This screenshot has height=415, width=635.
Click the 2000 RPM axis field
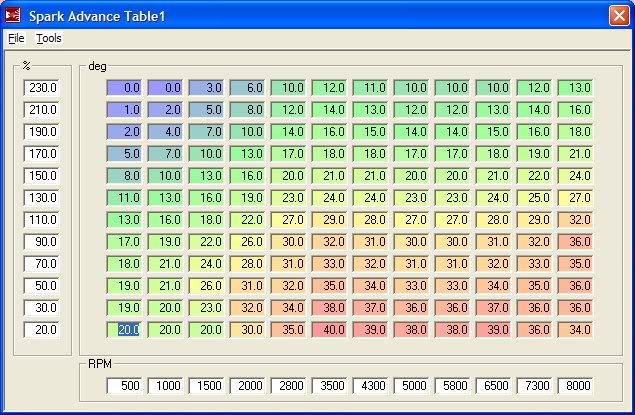point(247,385)
